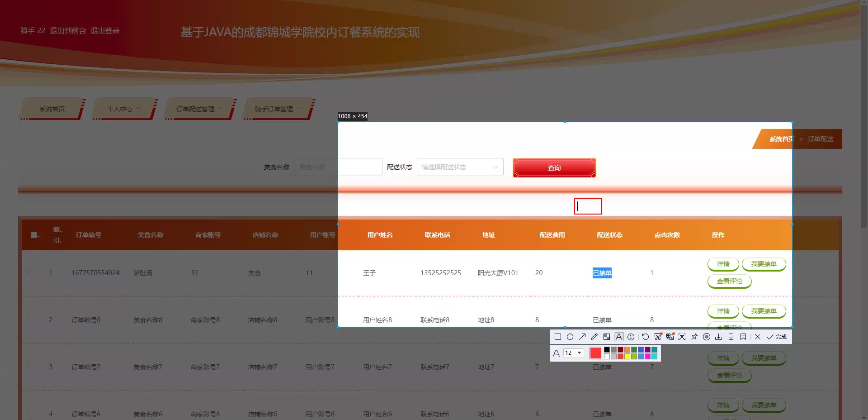Undo the last annotation
868x420 pixels.
[646, 337]
